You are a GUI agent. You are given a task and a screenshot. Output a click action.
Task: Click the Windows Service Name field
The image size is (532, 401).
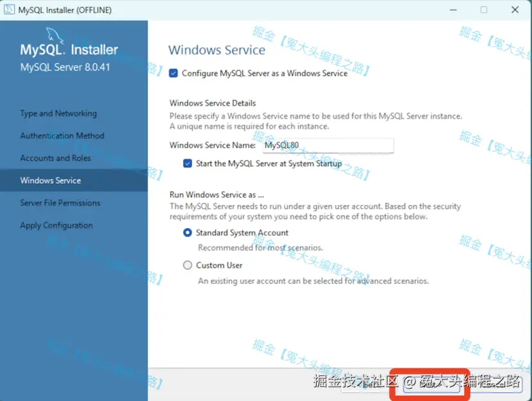tap(328, 145)
